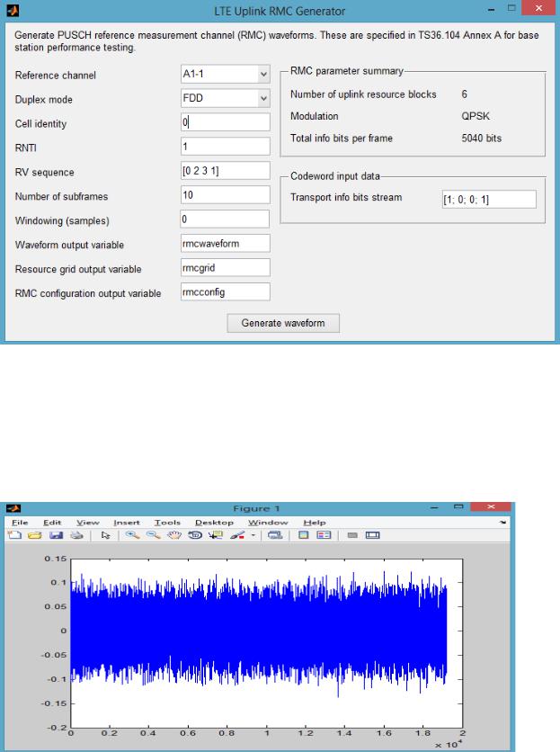Click MATLAB logo icon in Figure 1 title bar
The width and height of the screenshot is (560, 752).
click(13, 508)
